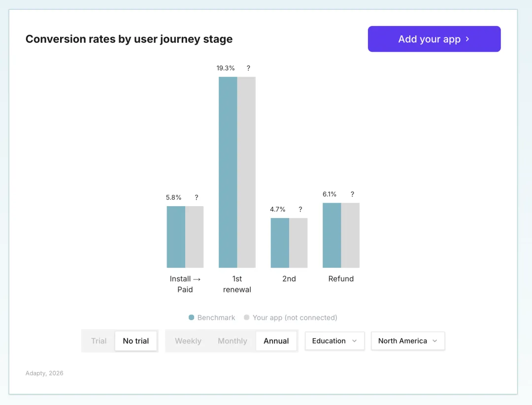Click the 2nd renewal benchmark bar

280,243
